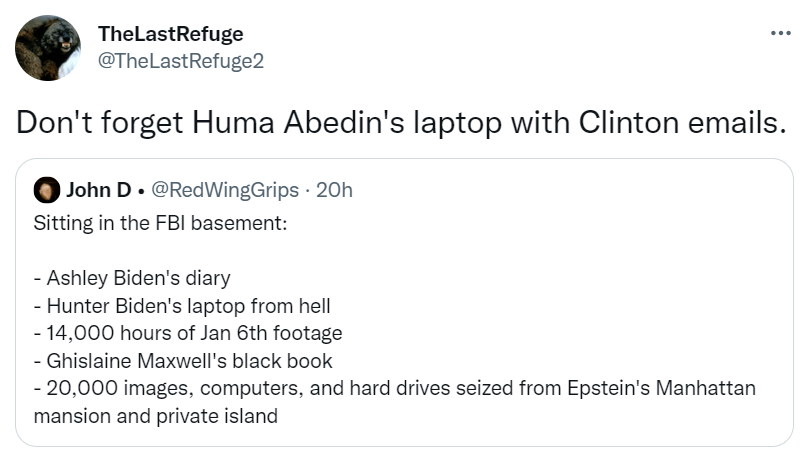Image resolution: width=812 pixels, height=468 pixels.
Task: Click "mansion and private island" text
Action: pos(155,415)
